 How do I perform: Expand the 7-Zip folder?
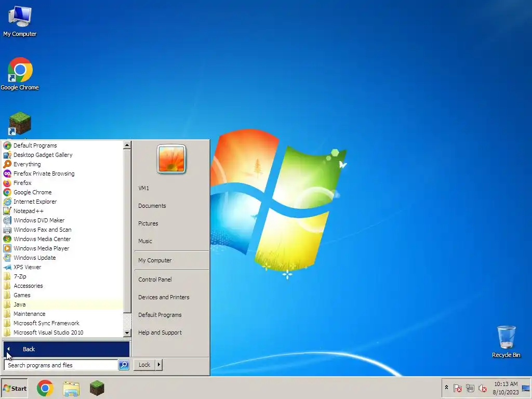pyautogui.click(x=63, y=276)
